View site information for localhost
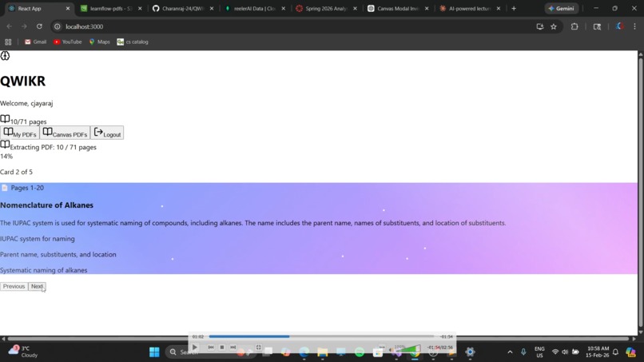Screen dimensions: 644x362 (58, 26)
